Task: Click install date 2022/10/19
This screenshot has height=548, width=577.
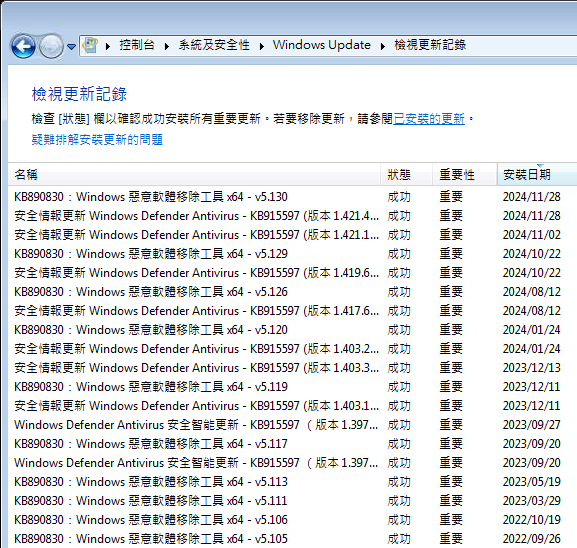Action: click(532, 520)
